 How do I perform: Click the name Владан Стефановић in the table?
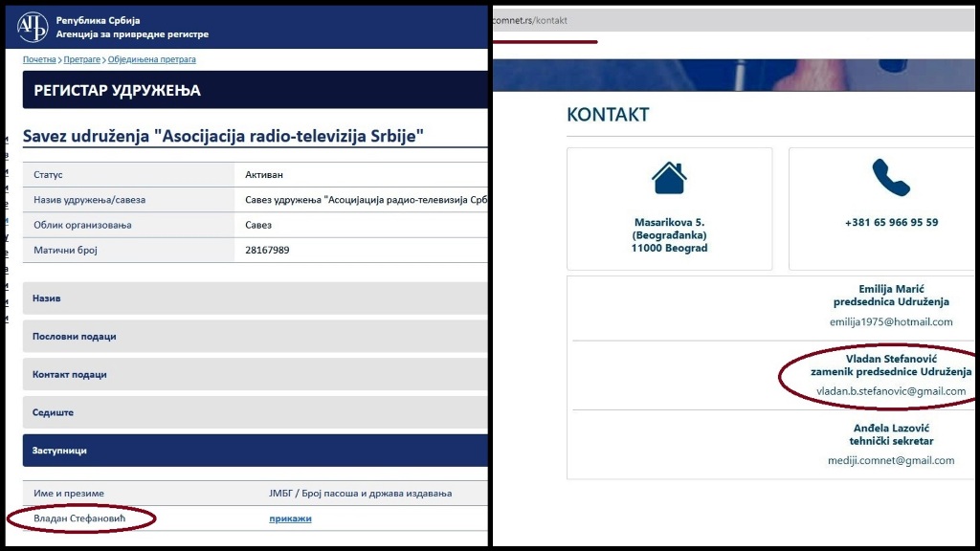(79, 518)
